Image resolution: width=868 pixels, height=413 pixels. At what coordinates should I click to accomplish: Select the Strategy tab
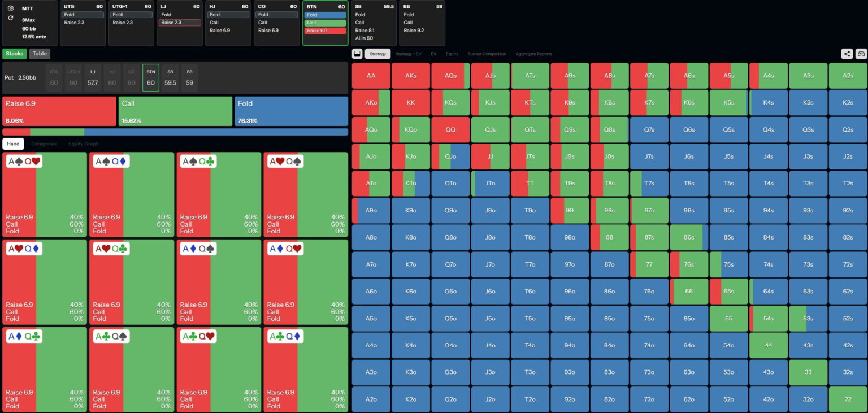click(377, 54)
